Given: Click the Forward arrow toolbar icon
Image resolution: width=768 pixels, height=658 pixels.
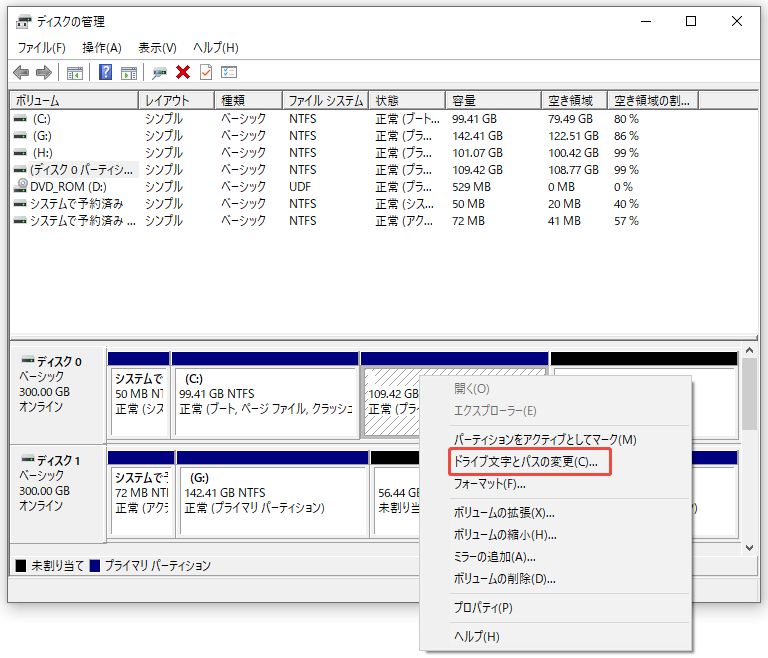Looking at the screenshot, I should 44,73.
